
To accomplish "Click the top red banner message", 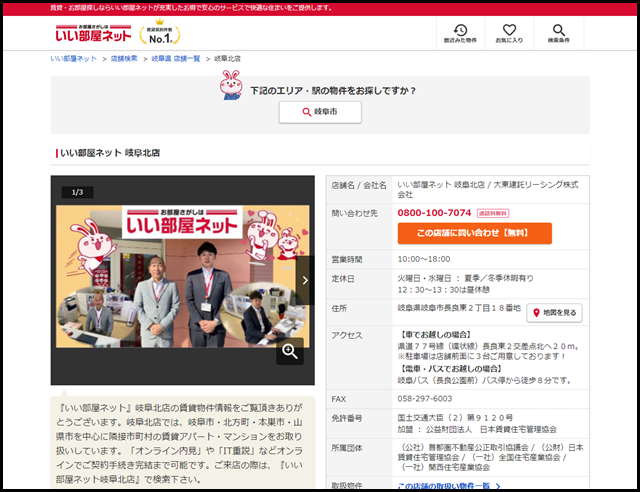I will coord(191,8).
